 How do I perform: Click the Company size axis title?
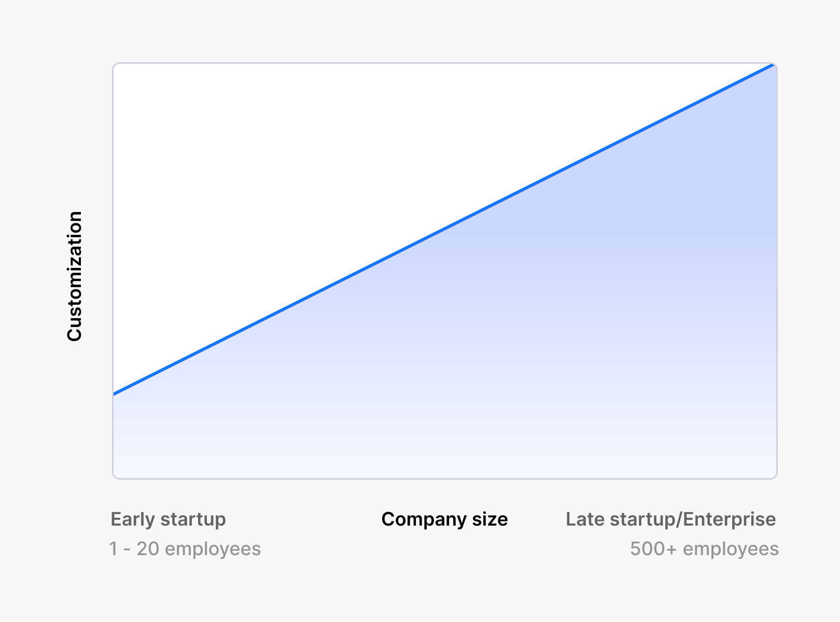[444, 519]
